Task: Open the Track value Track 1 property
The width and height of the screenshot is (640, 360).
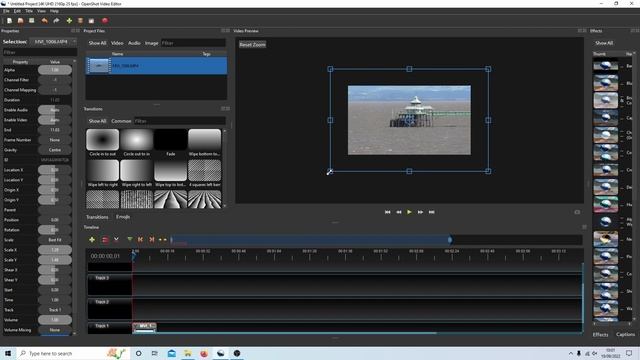Action: pos(55,310)
